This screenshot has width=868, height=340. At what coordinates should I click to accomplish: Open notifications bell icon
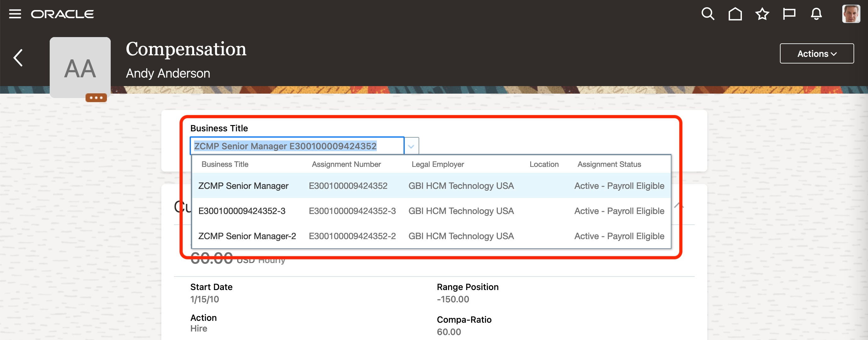pyautogui.click(x=816, y=14)
